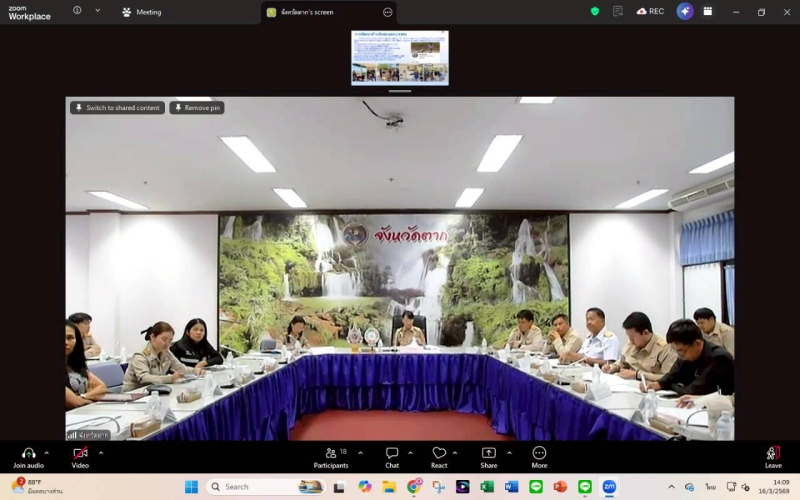800x500 pixels.
Task: Click the Share screen icon
Action: click(488, 454)
